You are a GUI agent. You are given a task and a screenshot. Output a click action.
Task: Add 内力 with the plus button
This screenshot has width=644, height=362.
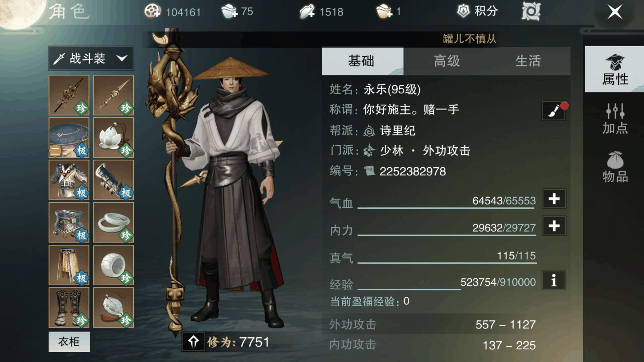click(554, 226)
